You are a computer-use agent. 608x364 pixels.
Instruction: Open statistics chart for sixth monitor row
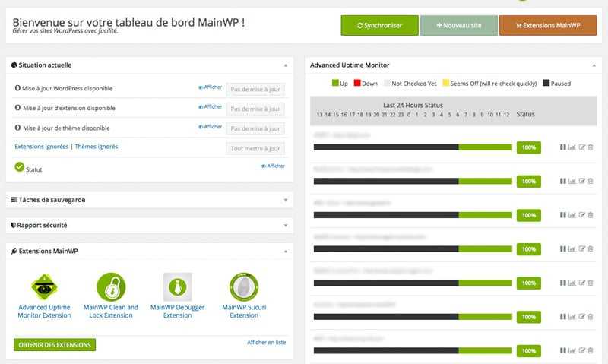pos(572,317)
